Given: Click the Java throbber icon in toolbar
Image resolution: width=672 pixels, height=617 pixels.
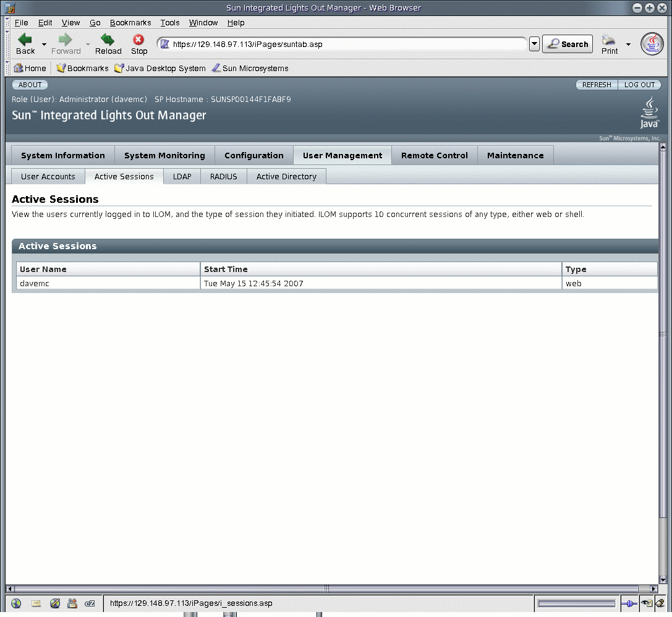Looking at the screenshot, I should click(x=652, y=44).
